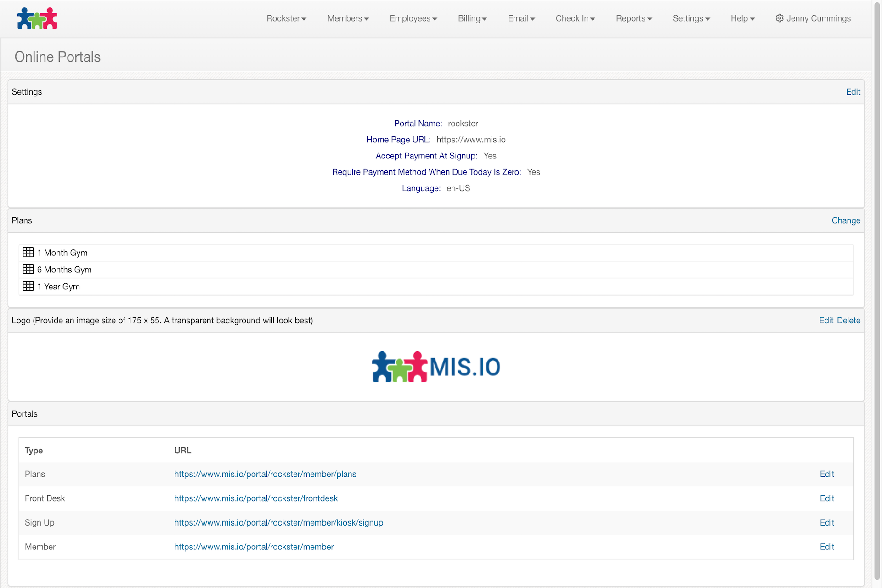Open the Email dropdown menu

[521, 18]
